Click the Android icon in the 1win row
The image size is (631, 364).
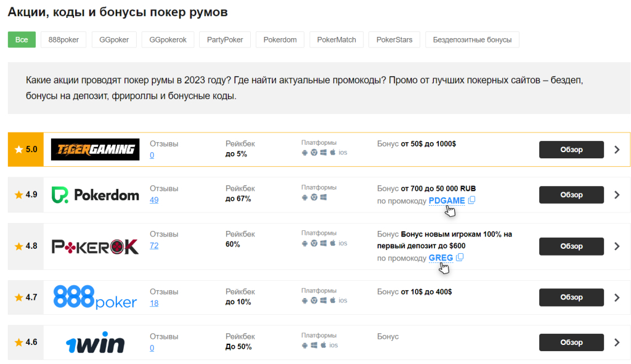pyautogui.click(x=304, y=345)
